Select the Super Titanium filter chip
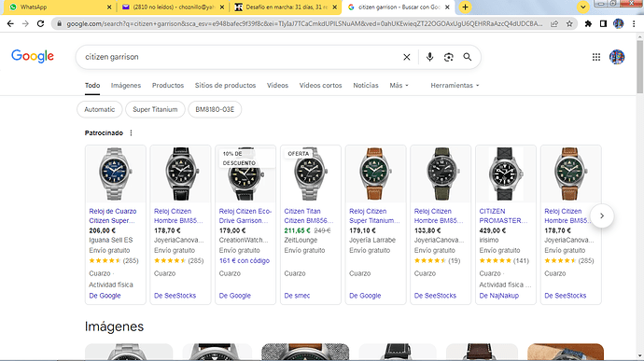Image resolution: width=644 pixels, height=361 pixels. click(155, 110)
